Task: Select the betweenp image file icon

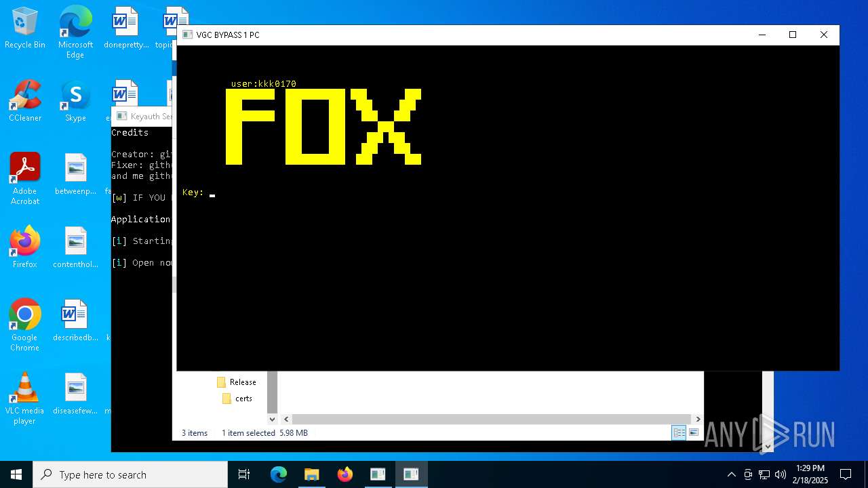Action: [x=75, y=175]
